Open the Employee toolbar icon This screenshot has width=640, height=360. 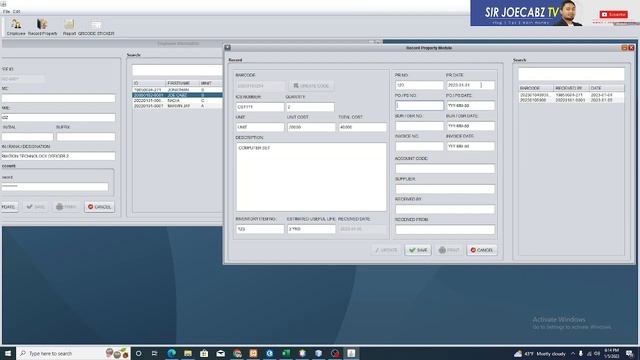coord(16,27)
